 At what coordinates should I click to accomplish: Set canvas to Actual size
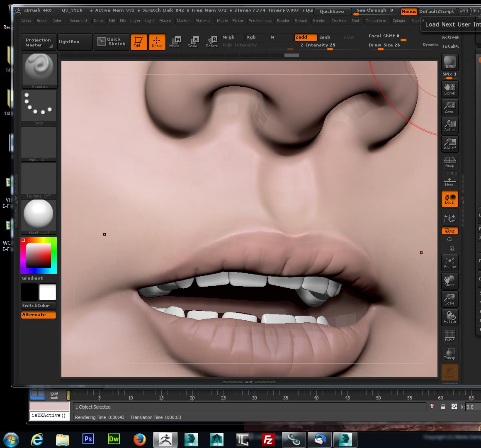pyautogui.click(x=449, y=125)
